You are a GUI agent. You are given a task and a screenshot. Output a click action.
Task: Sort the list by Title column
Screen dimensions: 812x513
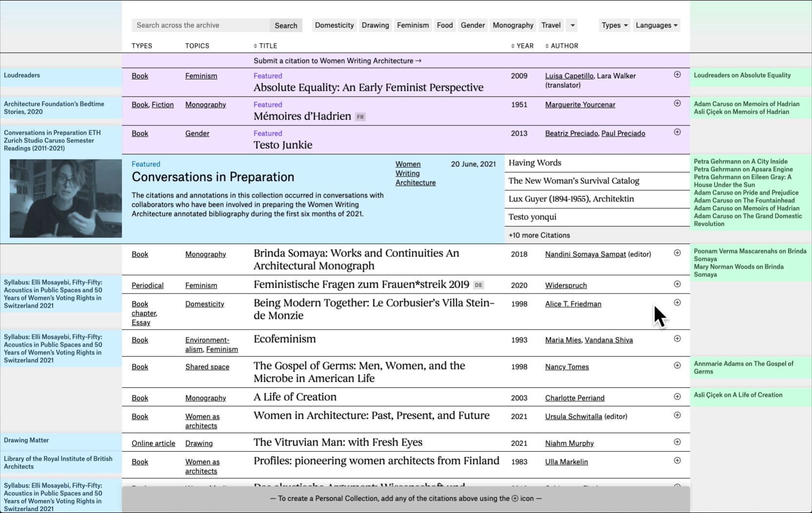click(265, 46)
